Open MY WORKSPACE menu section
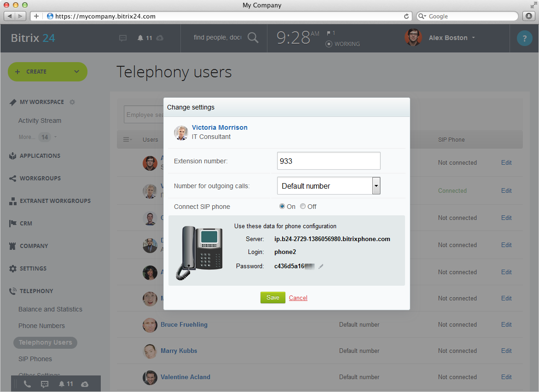The height and width of the screenshot is (392, 539). click(x=41, y=102)
